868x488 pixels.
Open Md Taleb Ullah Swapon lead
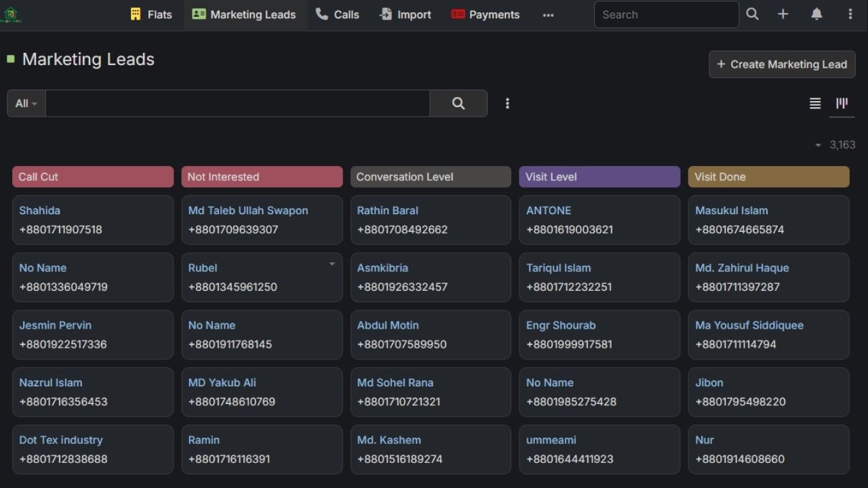[x=248, y=210]
